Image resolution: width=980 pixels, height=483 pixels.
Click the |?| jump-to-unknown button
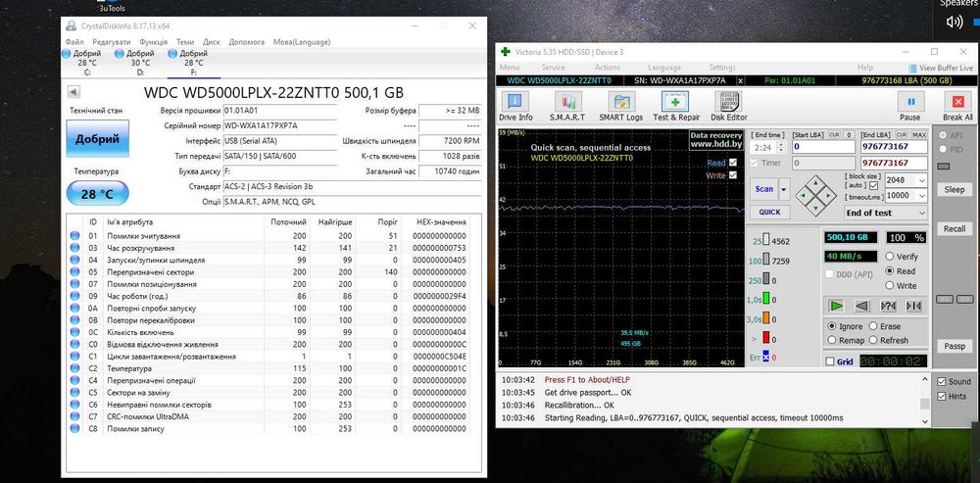[x=888, y=306]
